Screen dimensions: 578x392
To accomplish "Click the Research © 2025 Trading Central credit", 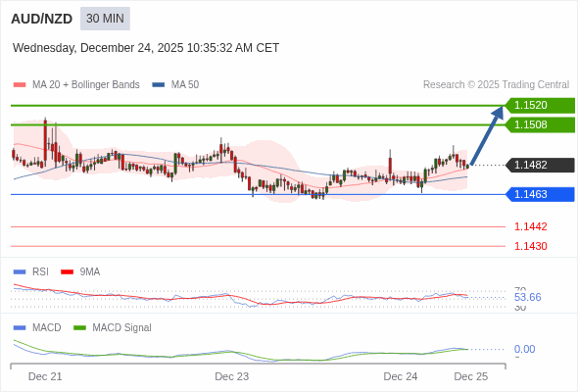I will point(496,85).
